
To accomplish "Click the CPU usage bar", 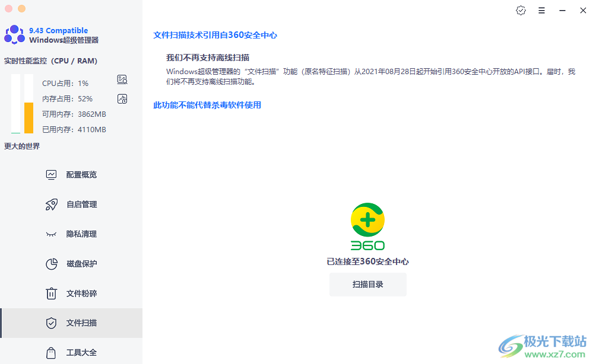I will (x=15, y=104).
